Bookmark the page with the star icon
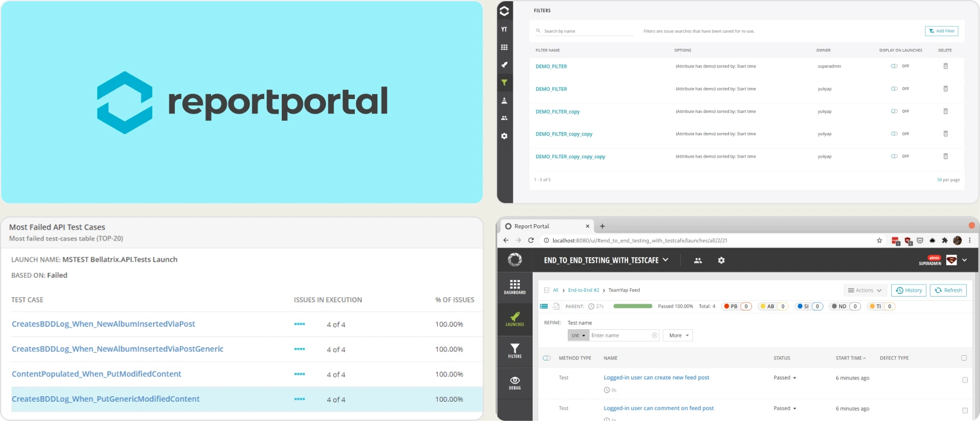980x421 pixels. pyautogui.click(x=879, y=240)
